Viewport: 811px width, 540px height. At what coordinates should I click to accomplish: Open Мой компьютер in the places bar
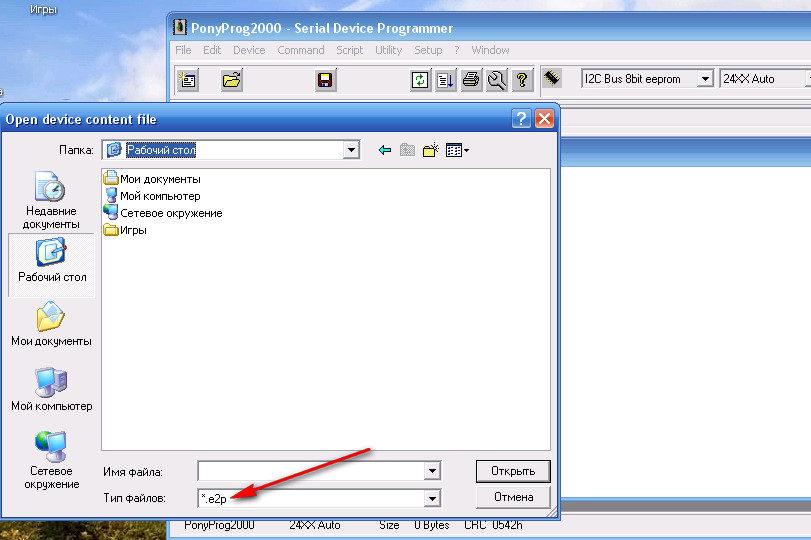pos(51,389)
